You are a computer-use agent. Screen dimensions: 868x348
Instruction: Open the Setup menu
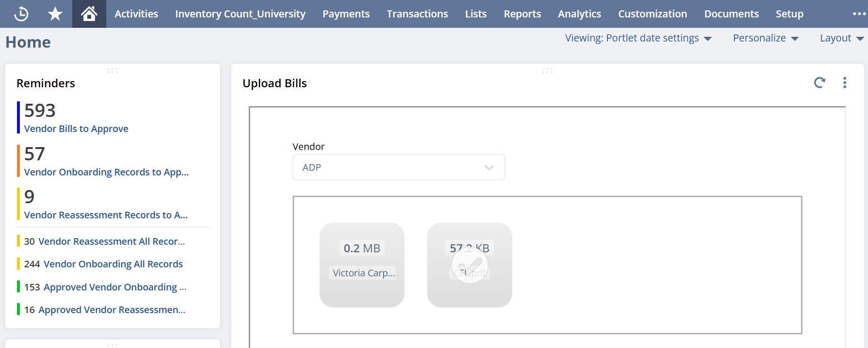pyautogui.click(x=790, y=14)
